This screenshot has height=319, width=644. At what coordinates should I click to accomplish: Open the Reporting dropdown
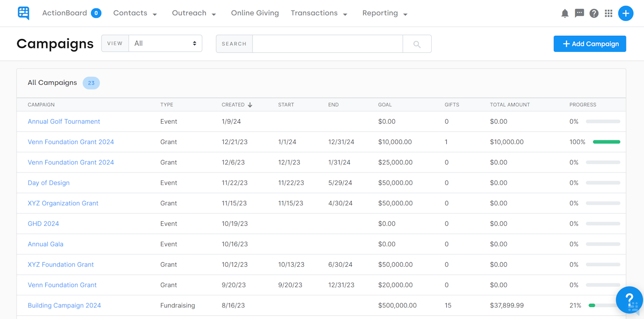(x=384, y=13)
